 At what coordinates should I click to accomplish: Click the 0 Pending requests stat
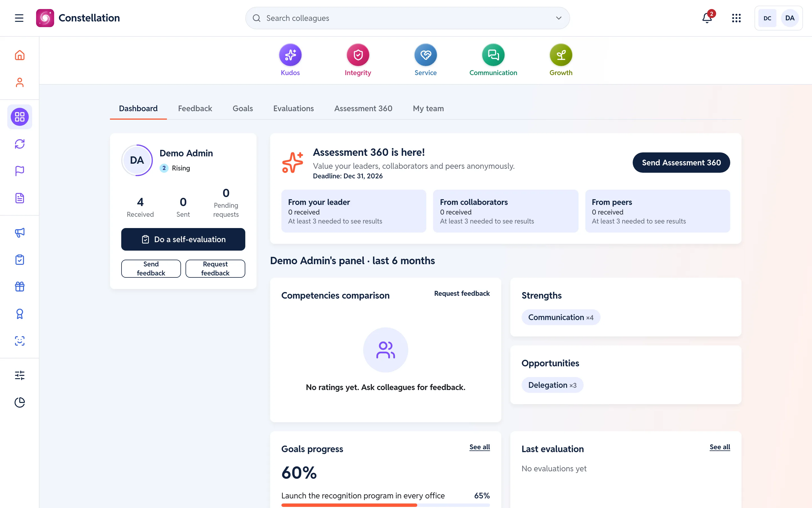226,202
